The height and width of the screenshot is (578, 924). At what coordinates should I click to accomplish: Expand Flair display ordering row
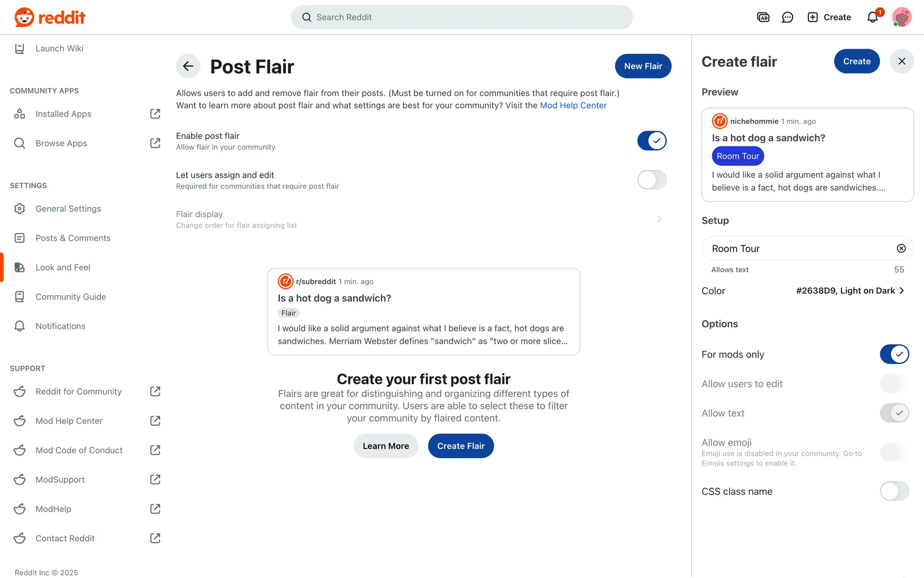(x=659, y=219)
